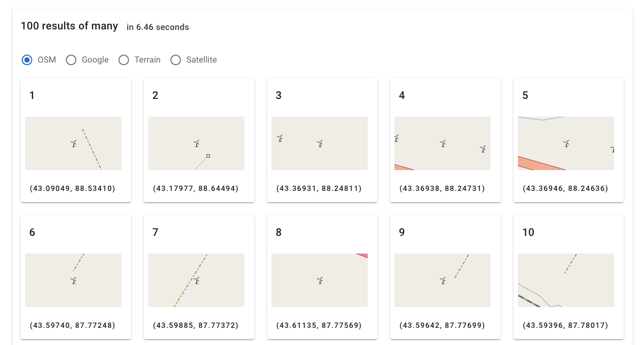Open result 10 map thumbnail
Image resolution: width=644 pixels, height=345 pixels.
pyautogui.click(x=566, y=280)
